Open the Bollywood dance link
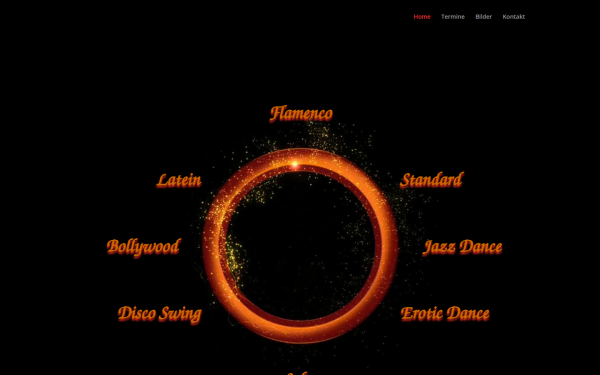This screenshot has height=375, width=600. (143, 247)
